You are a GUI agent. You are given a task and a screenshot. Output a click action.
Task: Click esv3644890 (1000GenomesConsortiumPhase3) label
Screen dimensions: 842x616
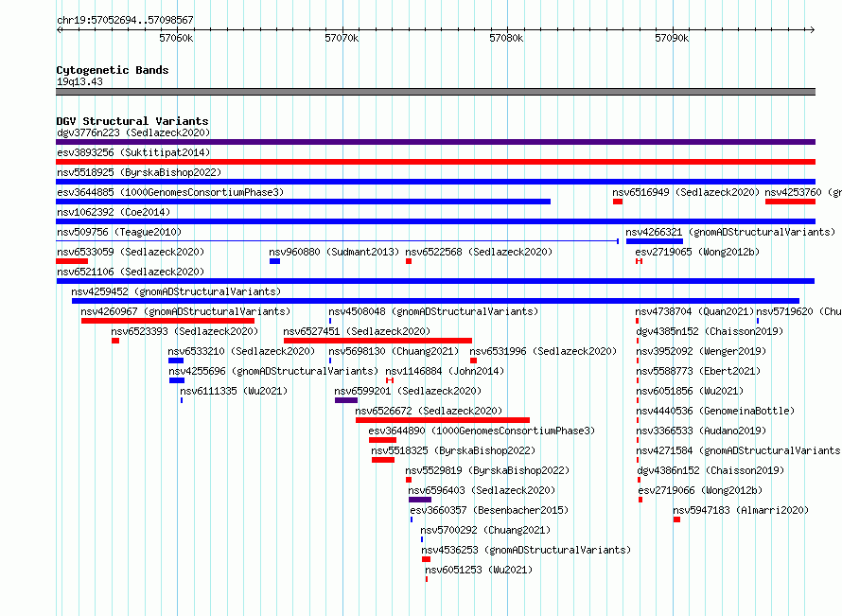(x=482, y=431)
